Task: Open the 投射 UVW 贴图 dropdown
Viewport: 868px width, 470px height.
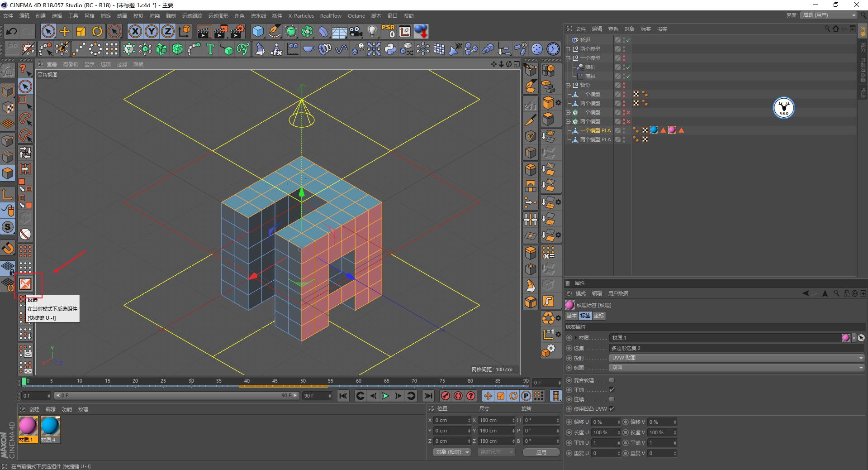Action: coord(736,358)
